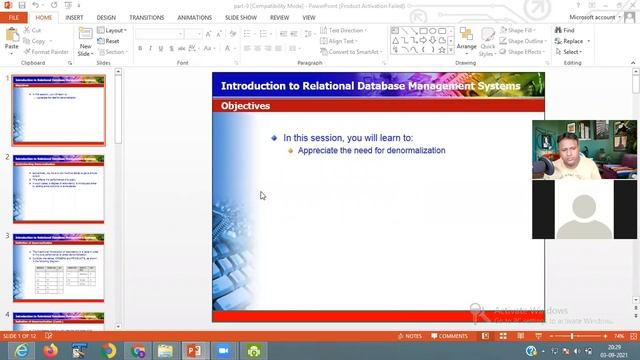Toggle the COMMENTS pane
Viewport: 640px width, 360px height.
(x=449, y=336)
